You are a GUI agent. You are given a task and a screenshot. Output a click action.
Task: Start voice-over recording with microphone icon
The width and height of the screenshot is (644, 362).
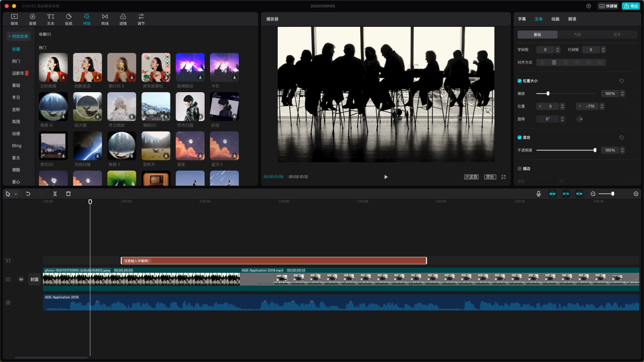click(538, 194)
